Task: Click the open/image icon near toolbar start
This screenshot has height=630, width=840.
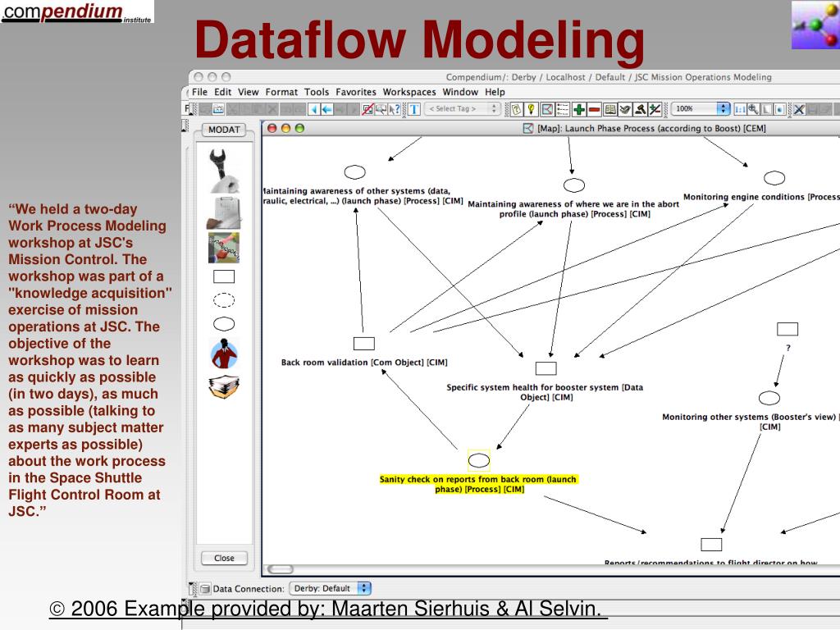Action: point(218,109)
